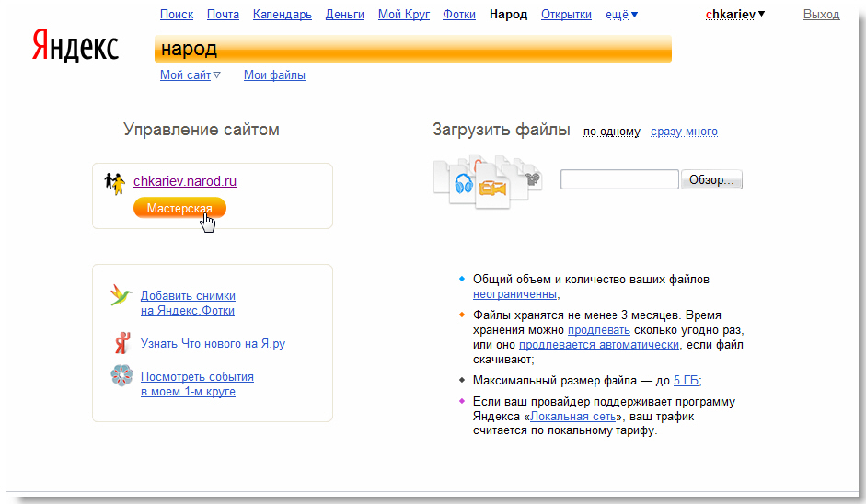
Task: Open the chkariev.narod.ru site link
Action: pyautogui.click(x=185, y=181)
